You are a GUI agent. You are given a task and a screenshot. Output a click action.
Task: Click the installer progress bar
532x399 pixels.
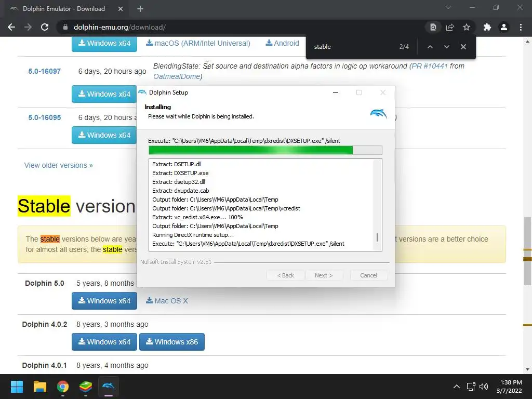click(x=265, y=150)
